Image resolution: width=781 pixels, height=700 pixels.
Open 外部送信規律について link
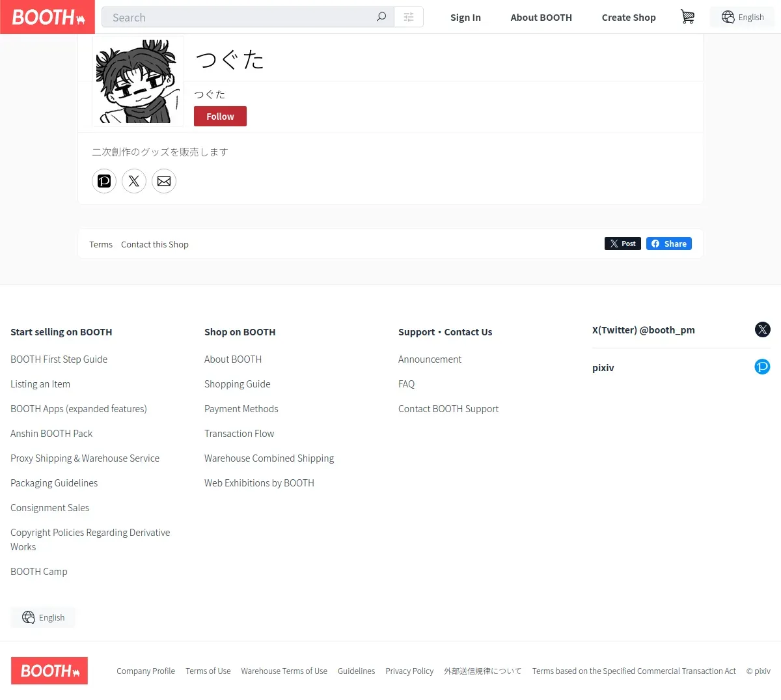pos(483,671)
